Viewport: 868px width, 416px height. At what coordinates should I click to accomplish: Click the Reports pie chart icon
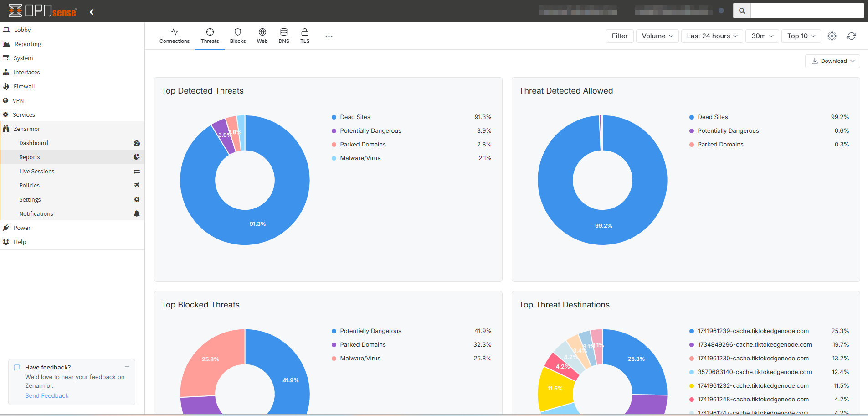(137, 157)
